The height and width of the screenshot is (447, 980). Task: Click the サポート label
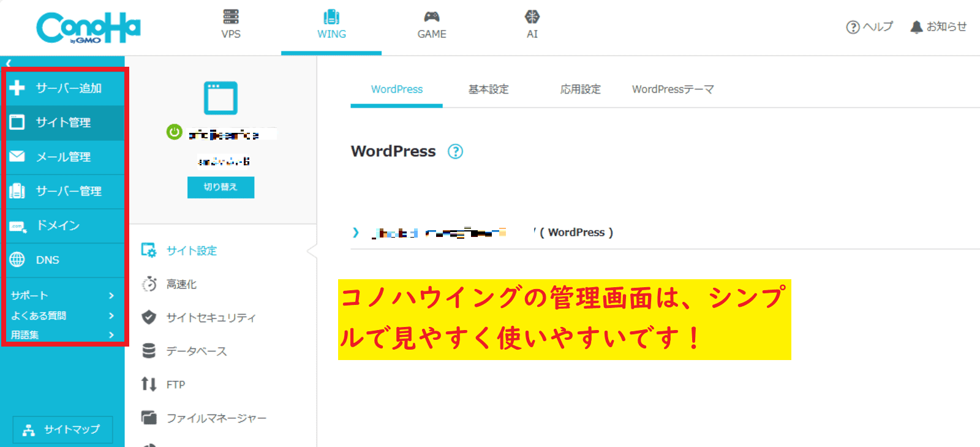click(x=29, y=295)
